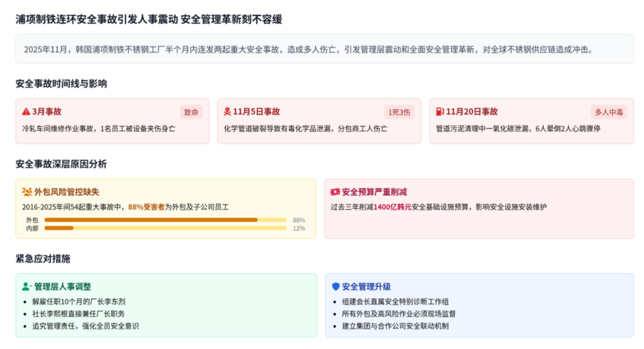Click the red warning triangle on the 3月事故 card

(x=26, y=112)
